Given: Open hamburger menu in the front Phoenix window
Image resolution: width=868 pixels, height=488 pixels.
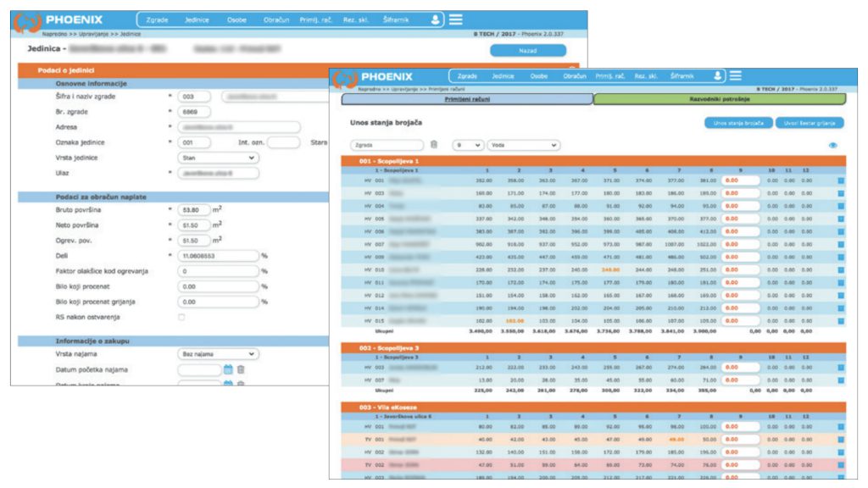Looking at the screenshot, I should coord(736,76).
